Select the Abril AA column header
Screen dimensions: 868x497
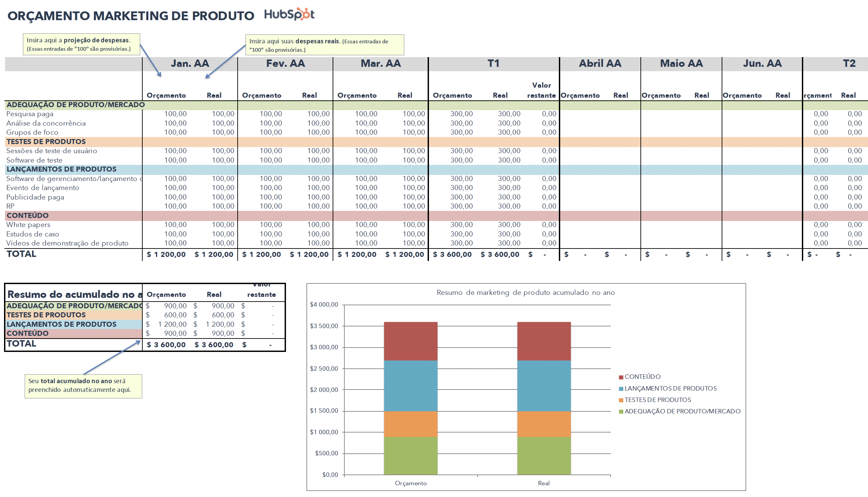600,63
